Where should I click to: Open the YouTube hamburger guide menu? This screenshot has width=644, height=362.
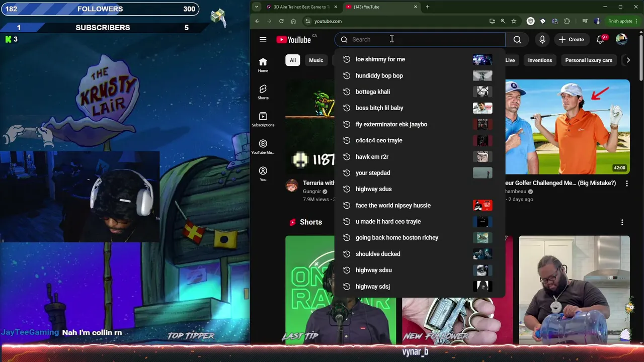click(x=263, y=40)
